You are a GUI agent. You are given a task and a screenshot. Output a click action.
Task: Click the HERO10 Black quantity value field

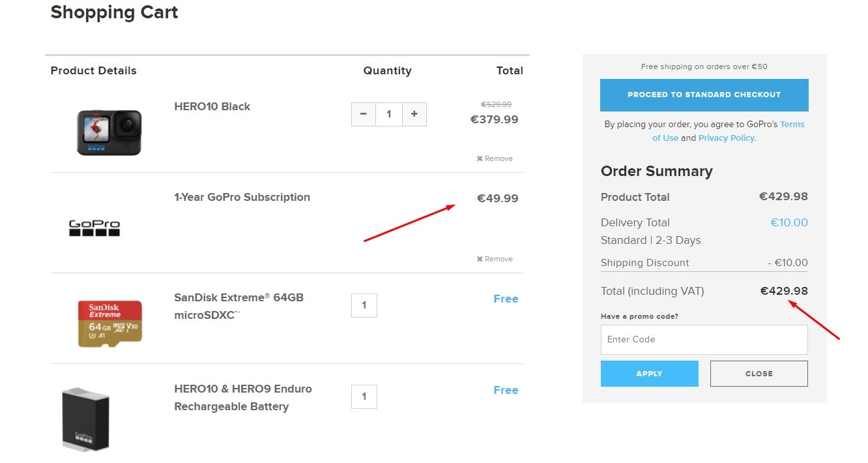click(x=389, y=114)
